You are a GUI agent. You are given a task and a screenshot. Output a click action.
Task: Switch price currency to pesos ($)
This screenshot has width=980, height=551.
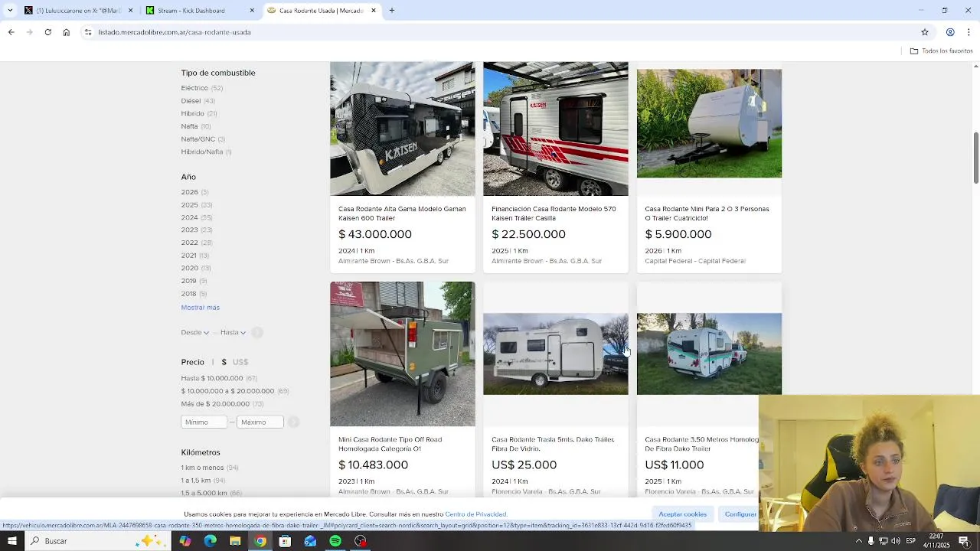click(224, 362)
